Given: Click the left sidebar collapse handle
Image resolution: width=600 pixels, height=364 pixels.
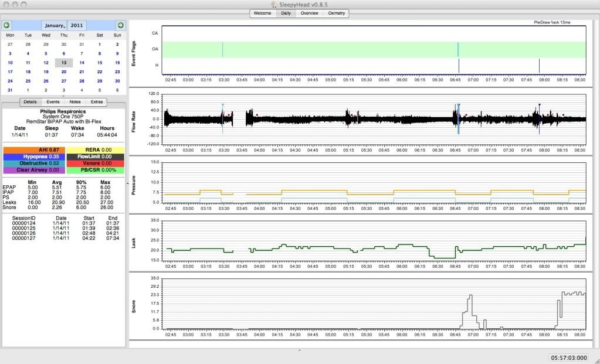Looking at the screenshot, I should tap(128, 183).
